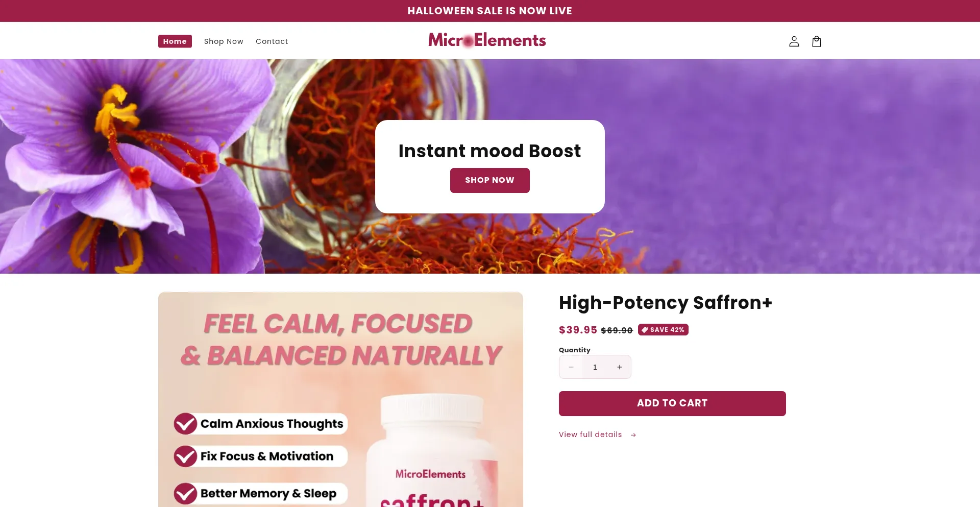Click the Calm Anxious Thoughts checkmark icon
The width and height of the screenshot is (980, 507).
pyautogui.click(x=185, y=424)
